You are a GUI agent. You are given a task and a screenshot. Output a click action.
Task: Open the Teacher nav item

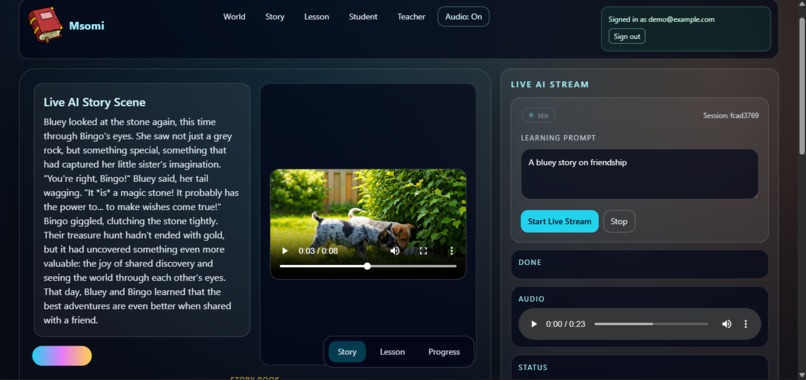pos(411,16)
